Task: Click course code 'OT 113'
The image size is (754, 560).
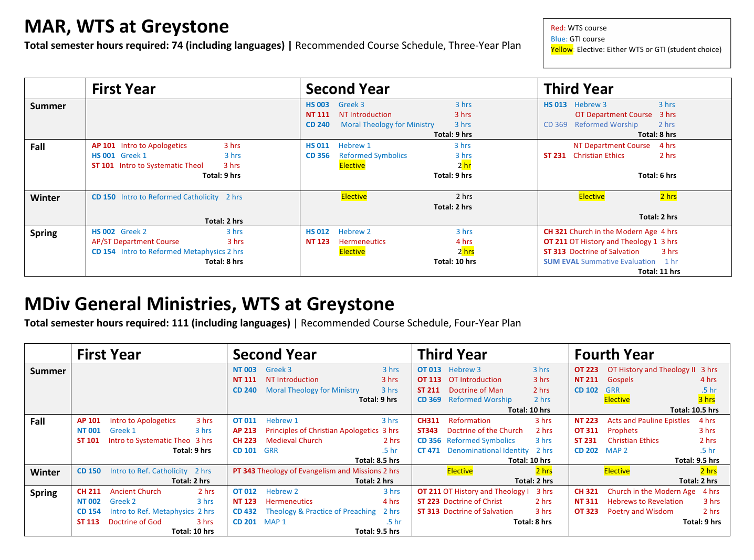Action: tap(430, 380)
